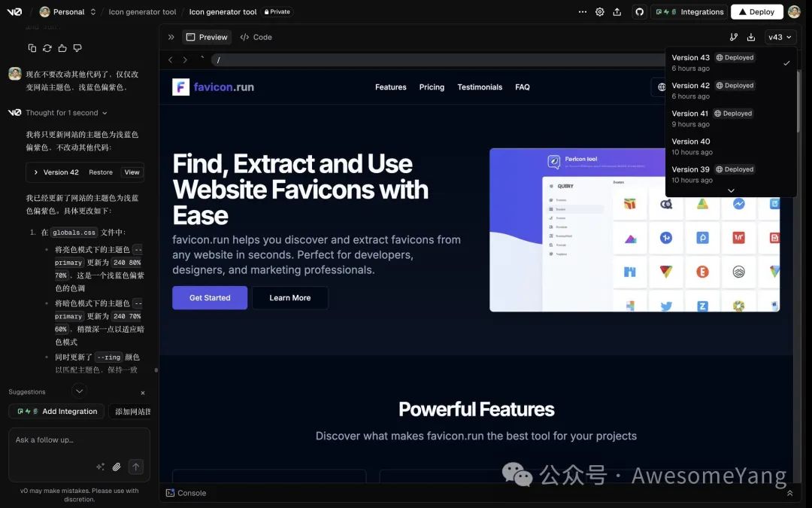Open the Integrations button
The image size is (812, 508).
click(689, 11)
